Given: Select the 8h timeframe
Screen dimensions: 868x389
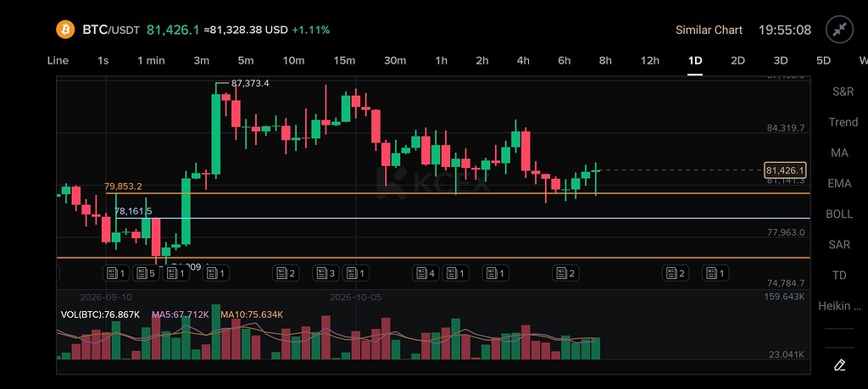Looking at the screenshot, I should tap(605, 61).
